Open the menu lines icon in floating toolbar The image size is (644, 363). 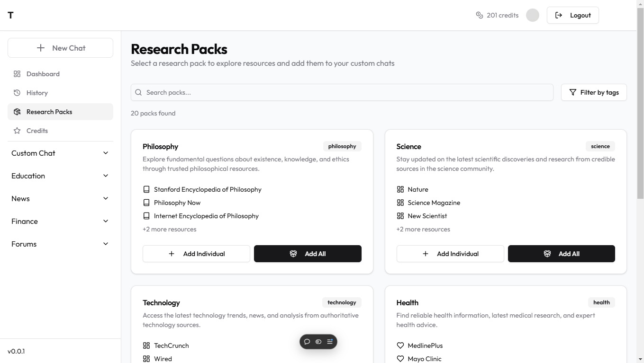pos(330,342)
